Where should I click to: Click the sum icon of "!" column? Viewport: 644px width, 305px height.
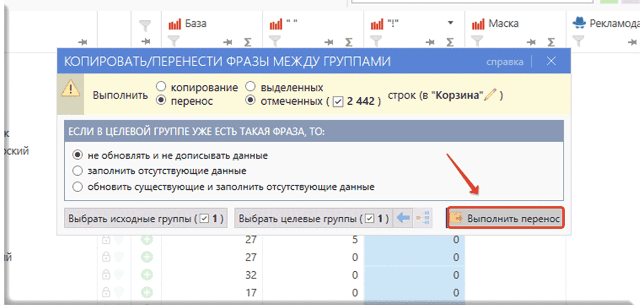tap(450, 42)
